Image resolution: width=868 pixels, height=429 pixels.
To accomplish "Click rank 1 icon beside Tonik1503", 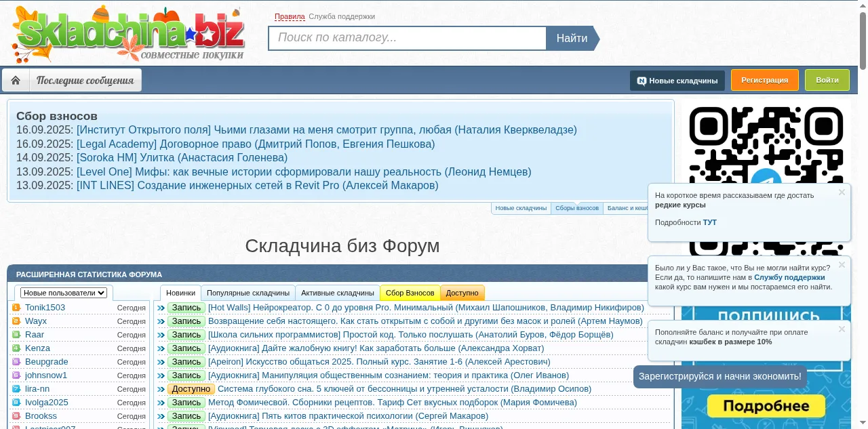I will 16,308.
